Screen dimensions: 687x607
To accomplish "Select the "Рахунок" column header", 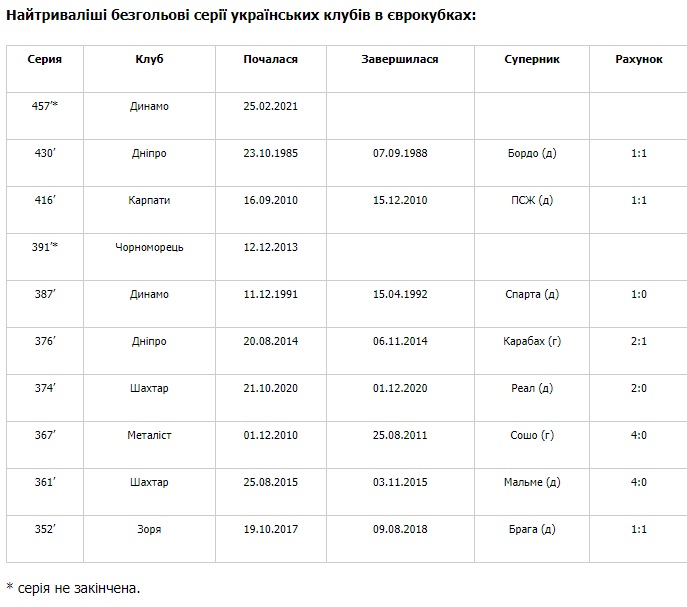I will [x=639, y=59].
